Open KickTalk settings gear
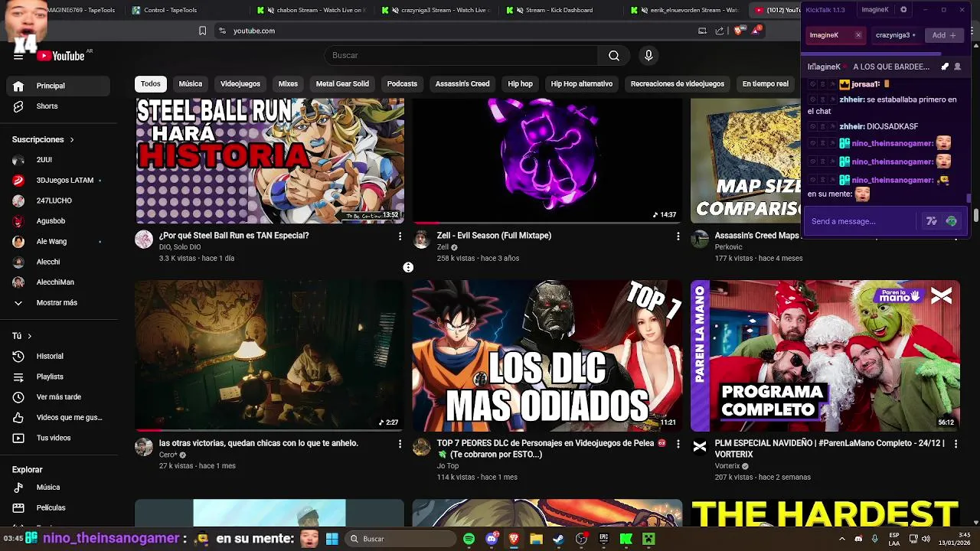 pos(903,10)
